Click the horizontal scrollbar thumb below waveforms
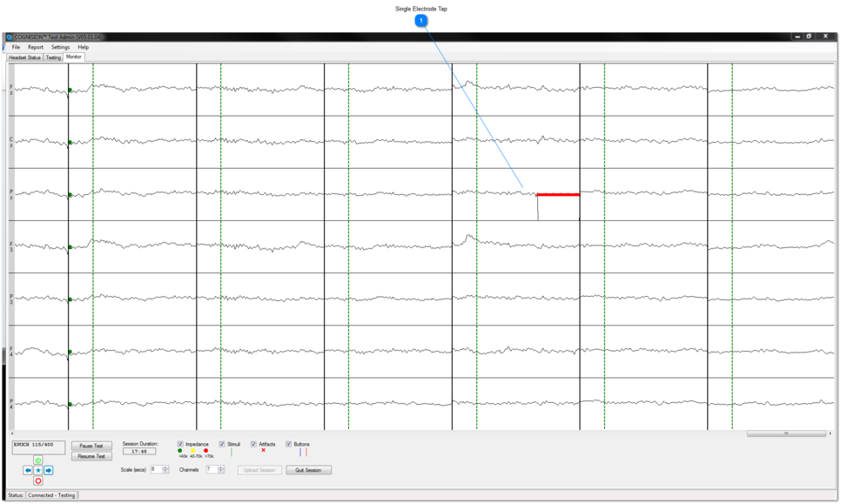Screen dimensions: 841x504 coord(785,433)
